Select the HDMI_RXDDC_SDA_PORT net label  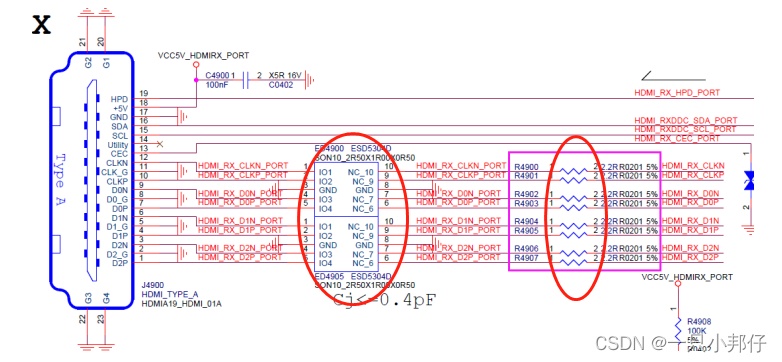[686, 121]
